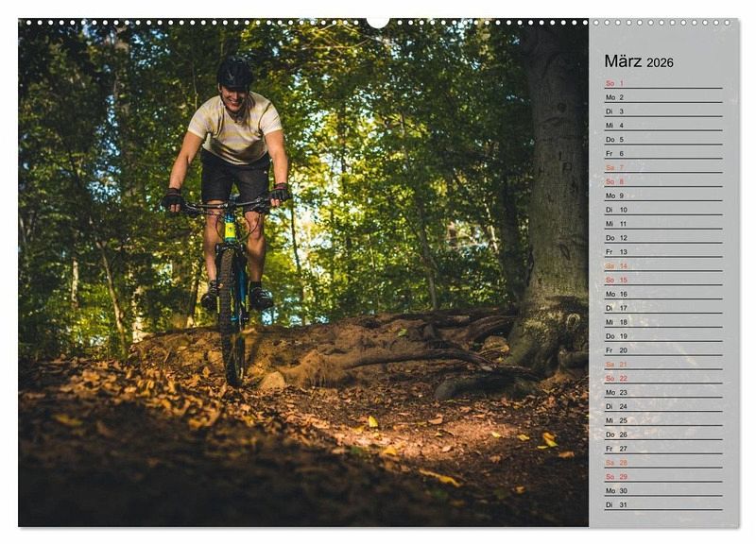Select the Do 12 entry line
756x545 pixels.
tap(663, 238)
